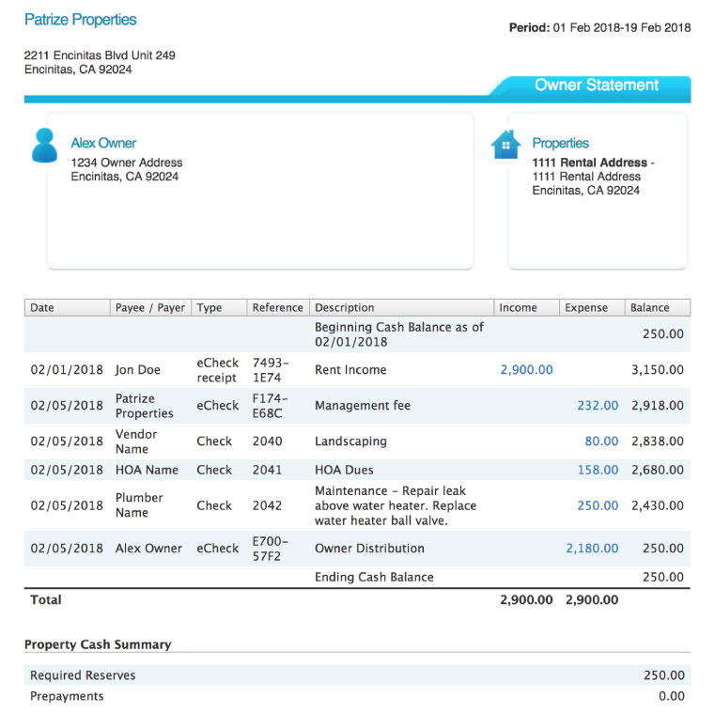Select the Maintenance repair leak description
This screenshot has height=728, width=715.
coord(396,505)
